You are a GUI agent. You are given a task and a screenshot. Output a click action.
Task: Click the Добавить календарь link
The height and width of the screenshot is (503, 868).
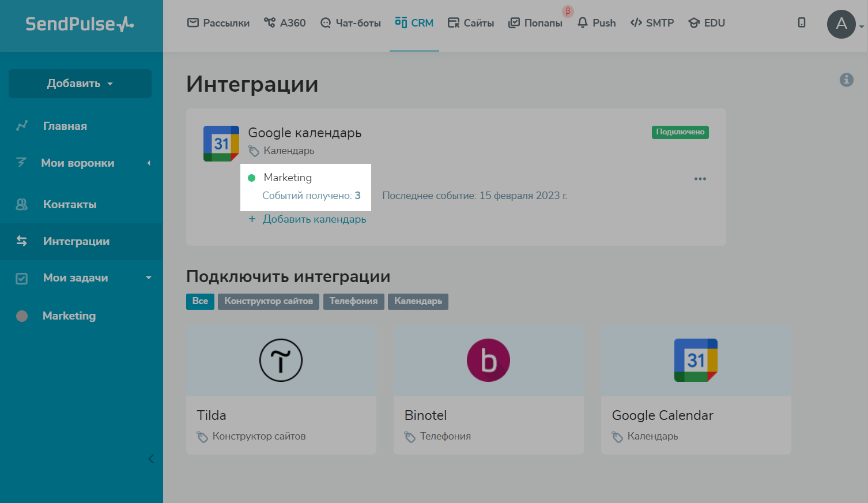pos(314,219)
